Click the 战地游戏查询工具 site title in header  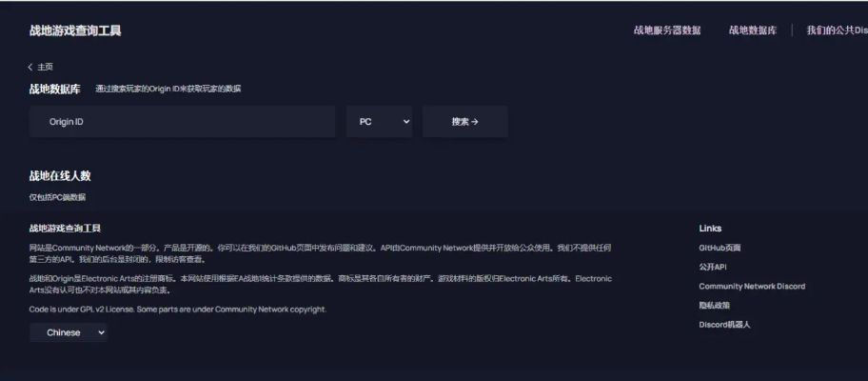point(75,30)
